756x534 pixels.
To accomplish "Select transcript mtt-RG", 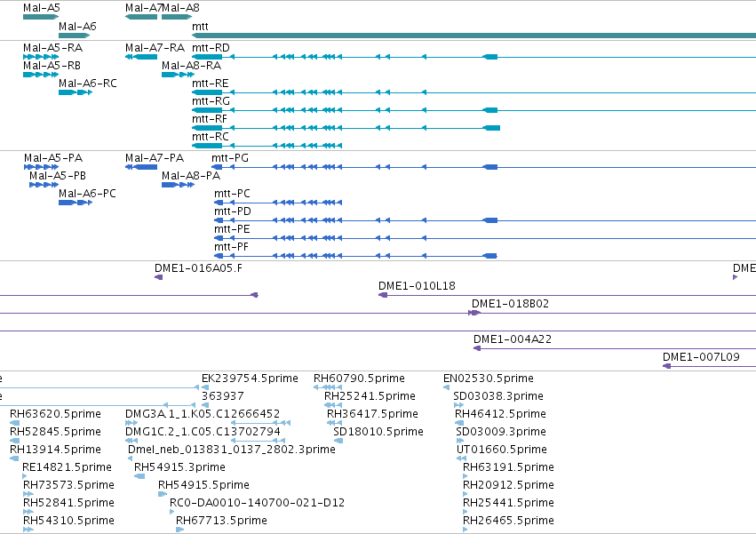I will click(x=474, y=110).
